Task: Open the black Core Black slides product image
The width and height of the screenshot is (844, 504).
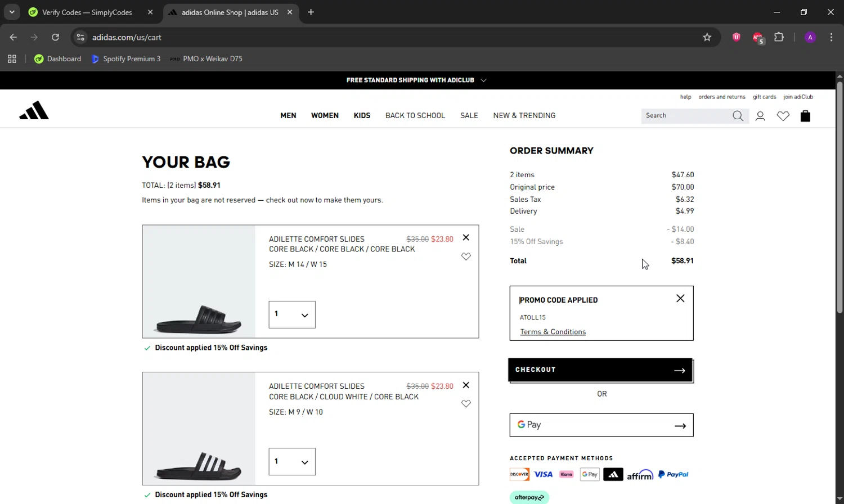Action: pyautogui.click(x=199, y=282)
